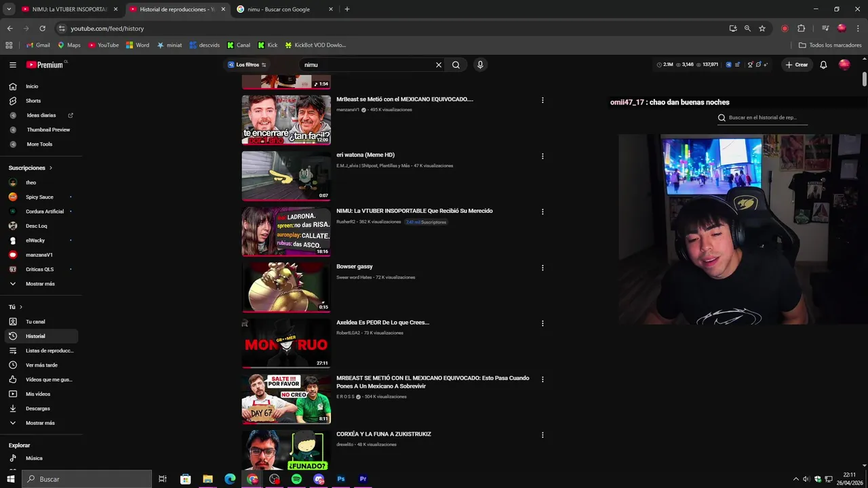Click the install app icon in address bar
This screenshot has width=868, height=488.
tap(733, 28)
